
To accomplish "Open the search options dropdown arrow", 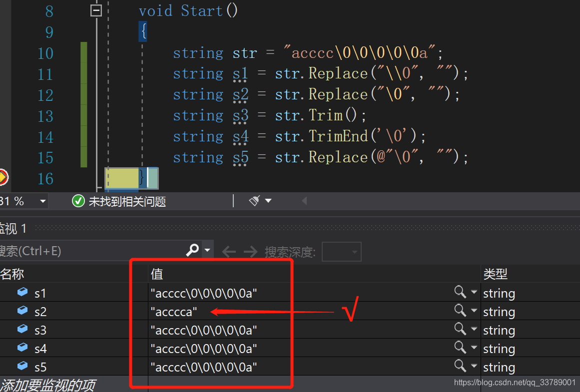I will 207,250.
